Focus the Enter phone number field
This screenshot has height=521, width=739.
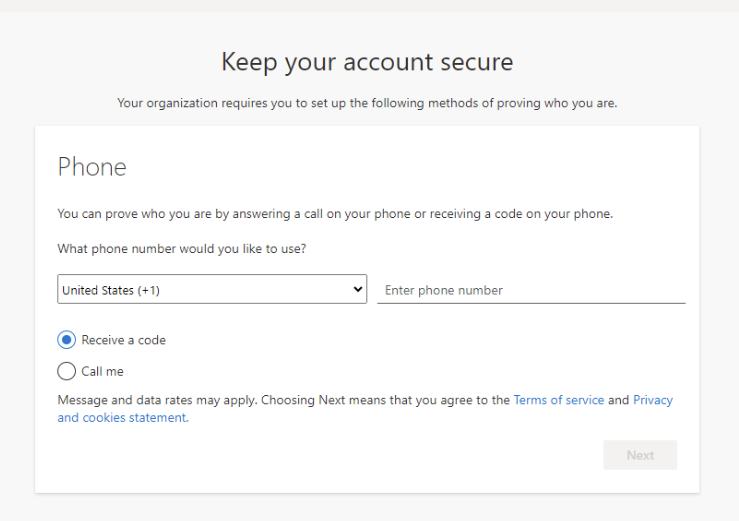click(x=530, y=290)
